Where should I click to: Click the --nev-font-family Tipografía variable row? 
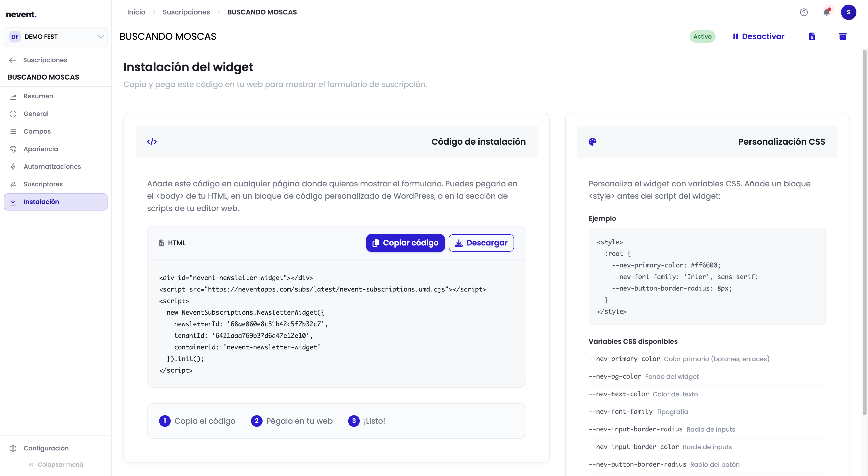tap(707, 412)
